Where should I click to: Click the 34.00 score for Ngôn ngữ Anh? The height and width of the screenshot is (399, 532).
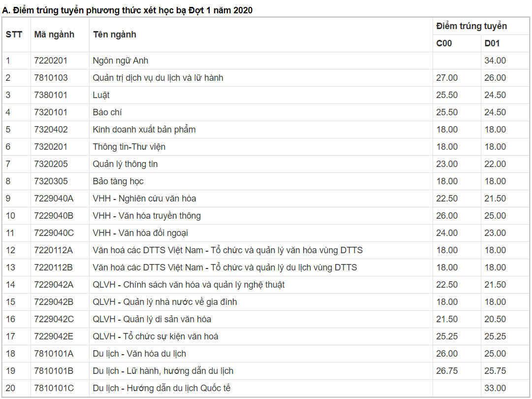[x=495, y=61]
